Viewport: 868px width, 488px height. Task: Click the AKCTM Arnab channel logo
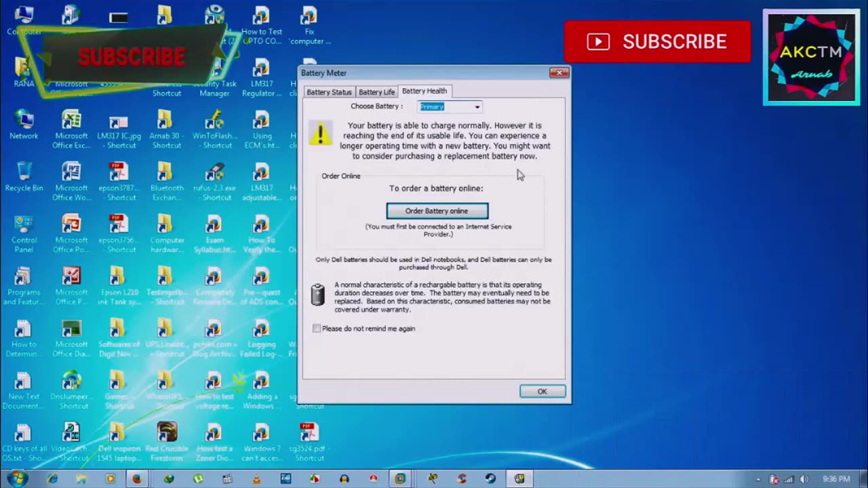tap(812, 57)
